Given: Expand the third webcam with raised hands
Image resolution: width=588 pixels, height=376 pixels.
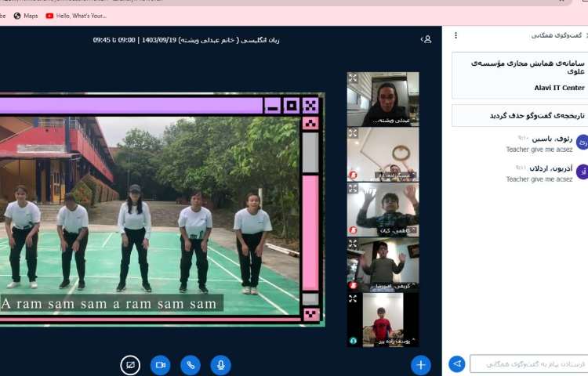Looking at the screenshot, I should coord(354,189).
